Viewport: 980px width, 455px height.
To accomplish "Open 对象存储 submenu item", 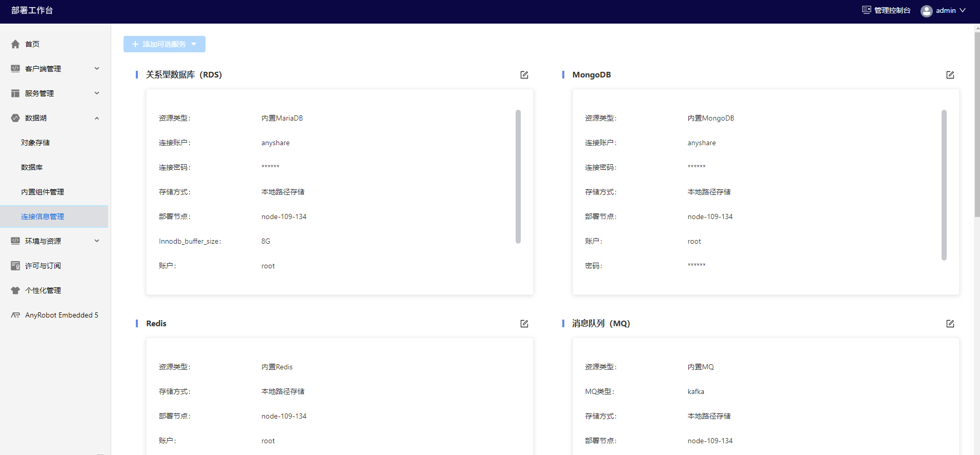I will coord(35,143).
